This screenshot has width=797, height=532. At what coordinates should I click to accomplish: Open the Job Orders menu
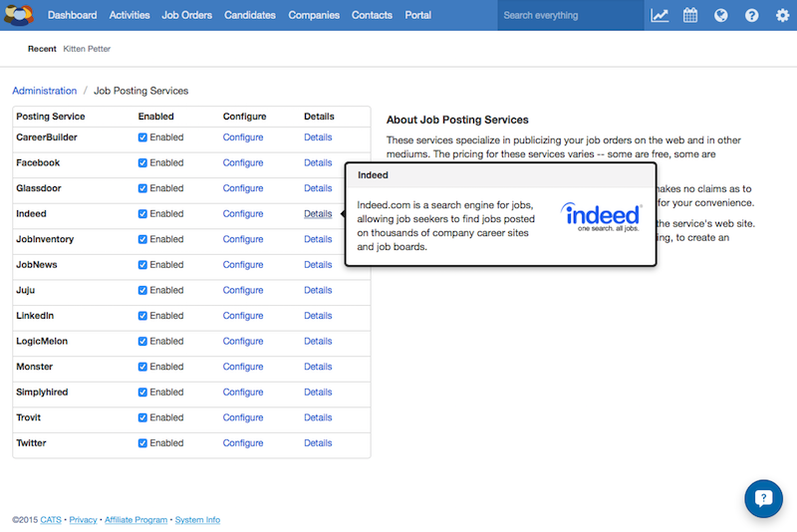(187, 16)
